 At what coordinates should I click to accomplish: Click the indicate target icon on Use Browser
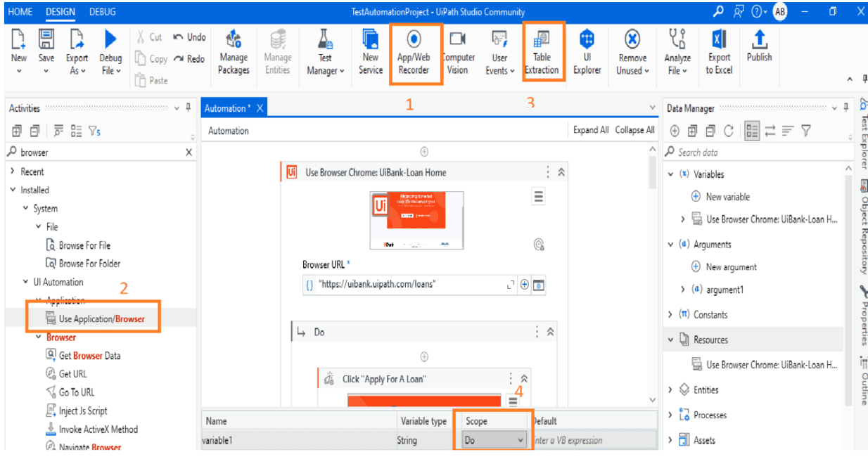(539, 244)
